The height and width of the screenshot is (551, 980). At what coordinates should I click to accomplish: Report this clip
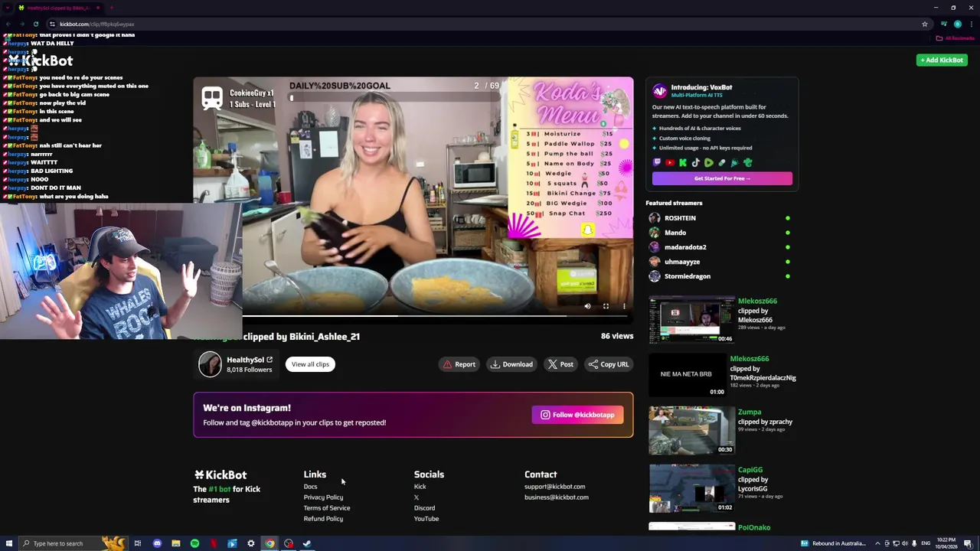click(459, 364)
